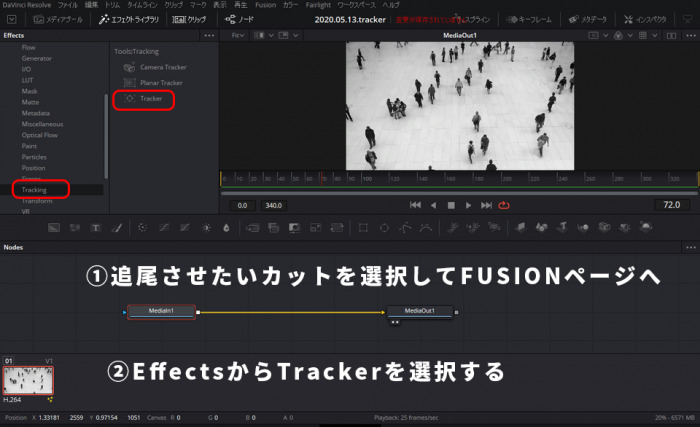700x427 pixels.
Task: Click the Camera Tracker tool
Action: click(x=154, y=67)
